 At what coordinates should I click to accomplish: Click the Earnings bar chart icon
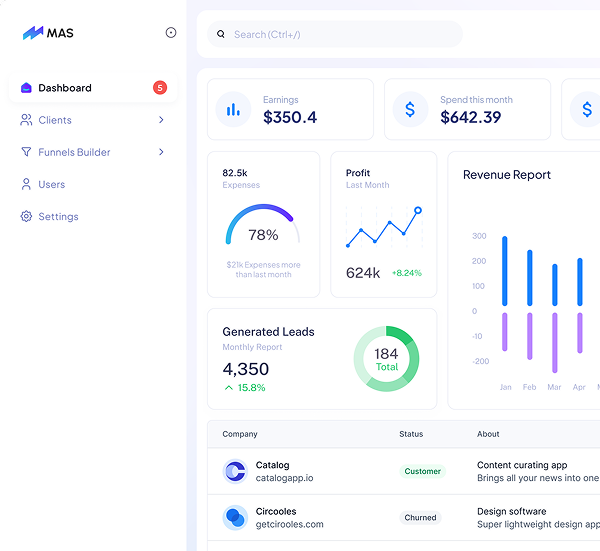pos(233,109)
